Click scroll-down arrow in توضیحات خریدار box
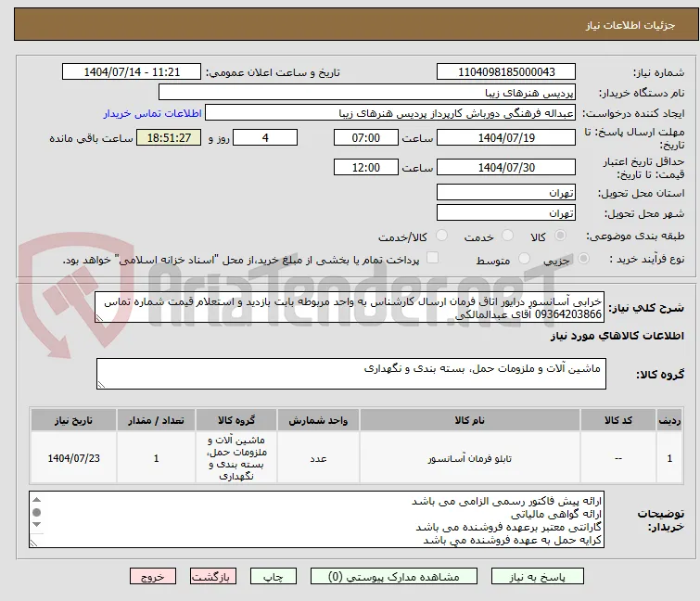 point(37,524)
